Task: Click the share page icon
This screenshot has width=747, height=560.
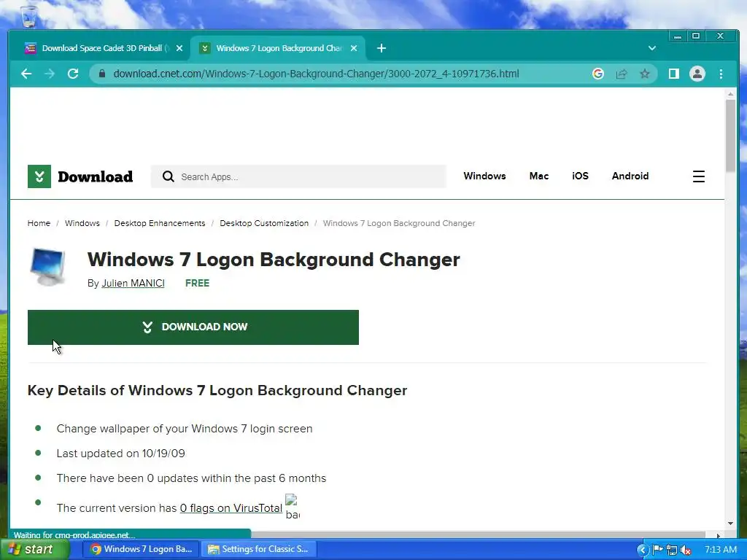Action: click(622, 74)
